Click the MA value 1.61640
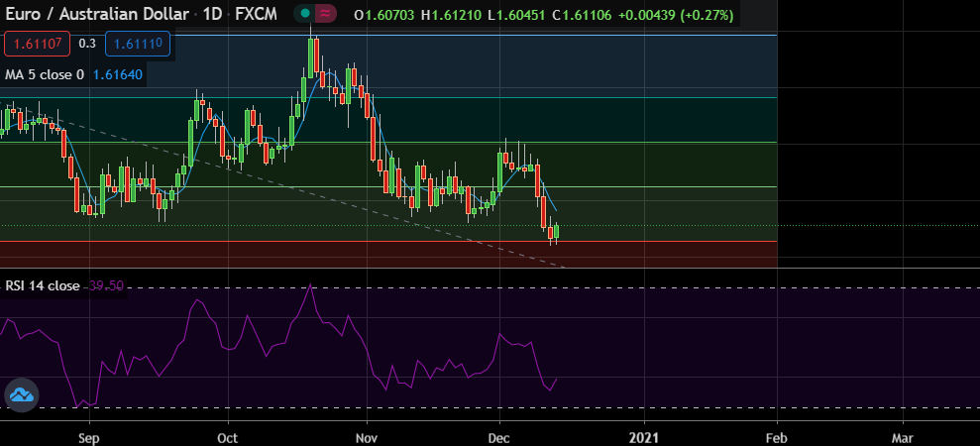 118,75
